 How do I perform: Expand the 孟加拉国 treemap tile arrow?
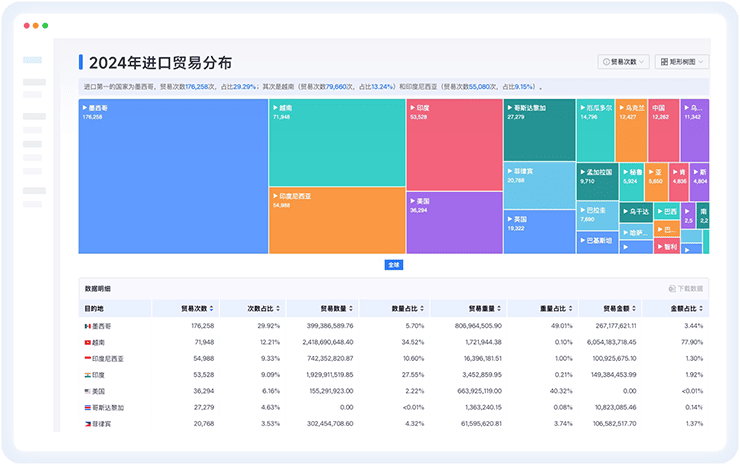point(582,172)
